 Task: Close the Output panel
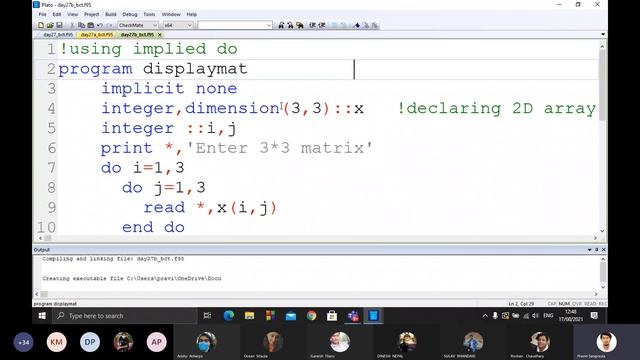point(604,249)
